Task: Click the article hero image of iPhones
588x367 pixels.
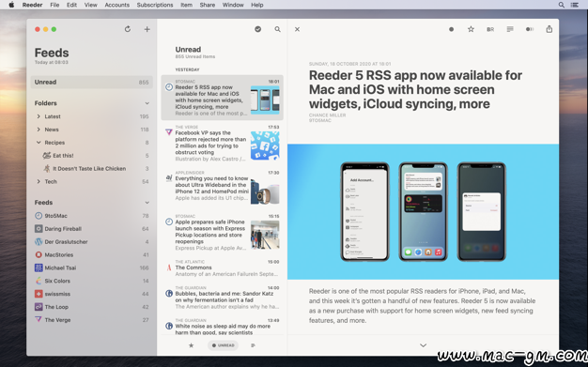Action: (x=423, y=212)
